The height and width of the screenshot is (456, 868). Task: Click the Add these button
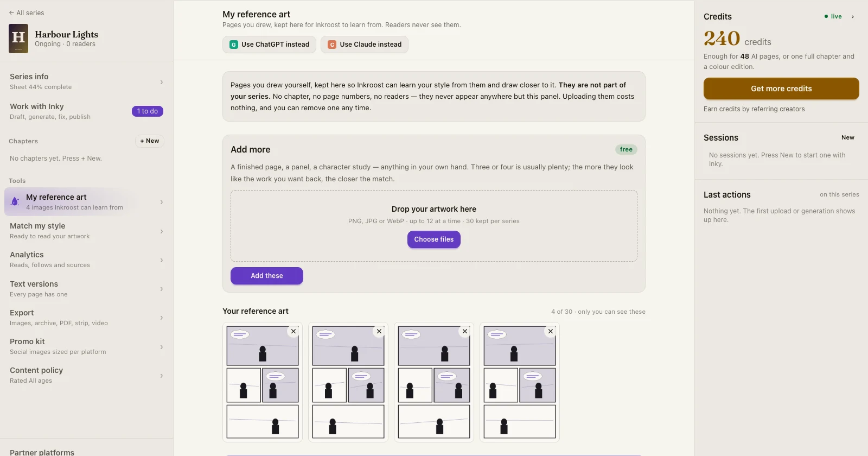(267, 276)
